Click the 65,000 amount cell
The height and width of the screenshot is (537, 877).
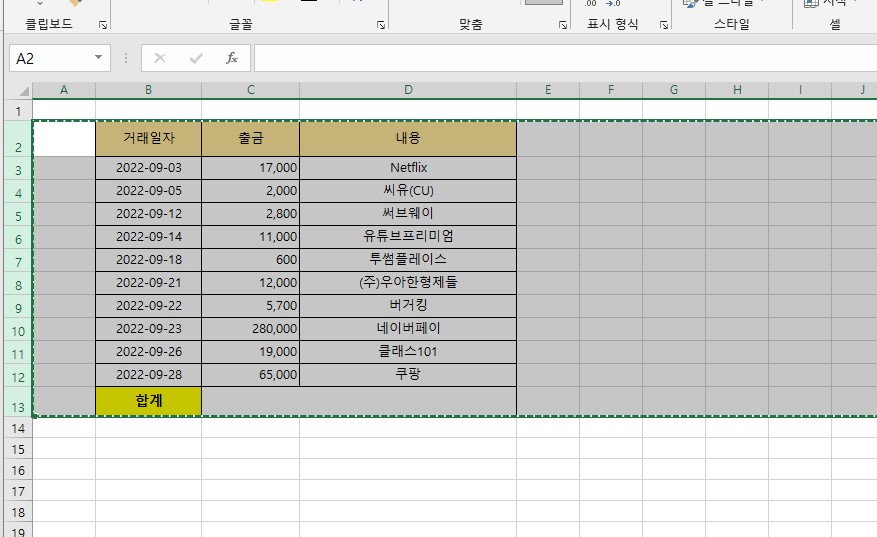[251, 375]
